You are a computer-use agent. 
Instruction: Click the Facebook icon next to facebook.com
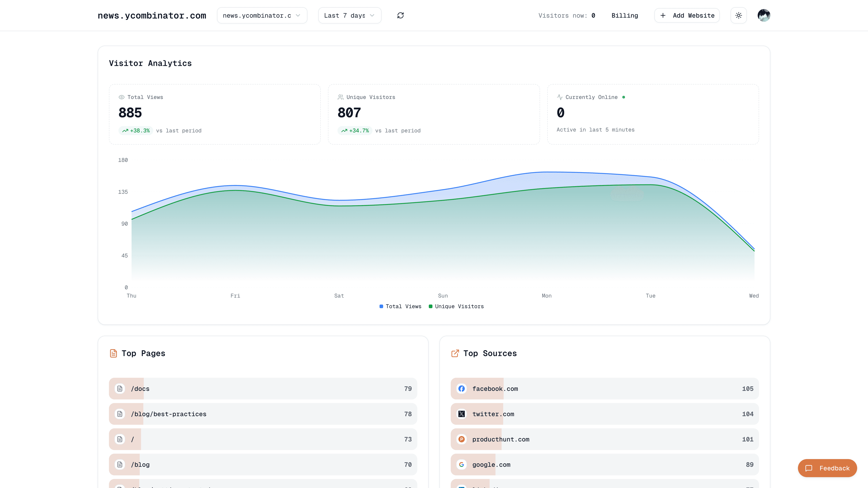pyautogui.click(x=461, y=389)
